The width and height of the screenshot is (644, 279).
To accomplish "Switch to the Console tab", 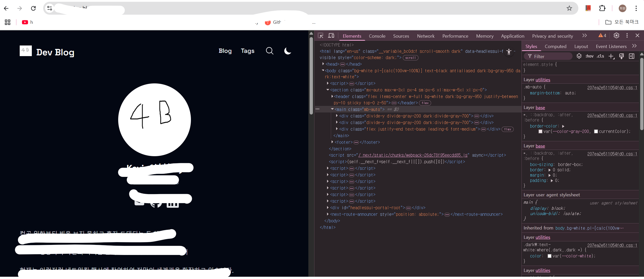I will tap(377, 36).
